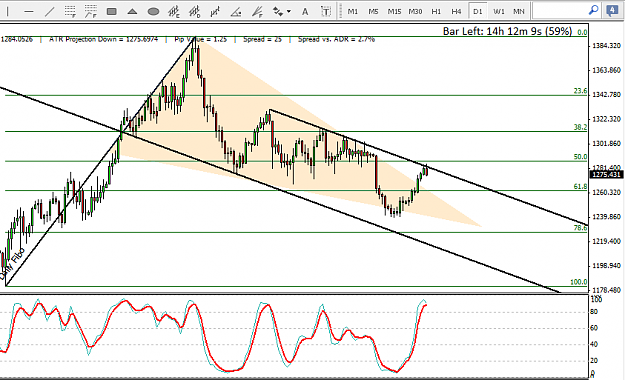Click the stochastic 20 level axis label
Screen dimensions: 625x380
point(594,360)
